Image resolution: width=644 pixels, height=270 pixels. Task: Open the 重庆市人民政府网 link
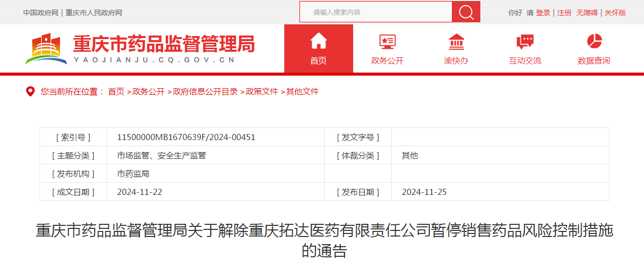tap(94, 13)
